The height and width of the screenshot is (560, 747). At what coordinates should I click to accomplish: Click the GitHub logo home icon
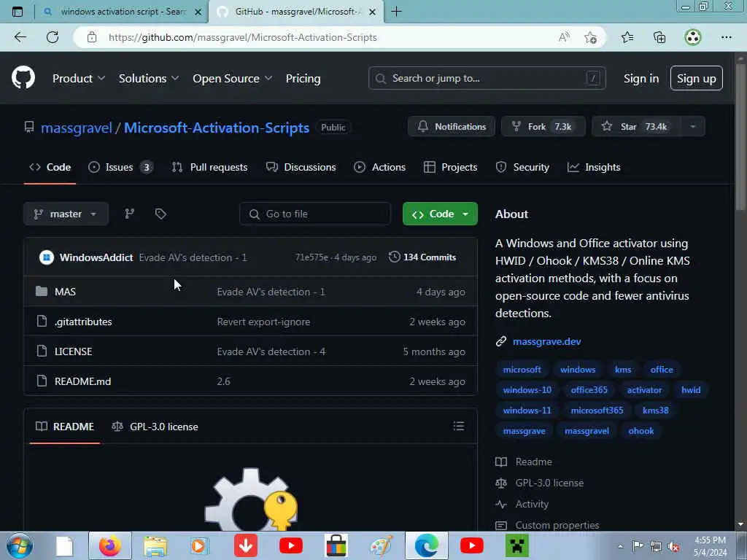tap(23, 77)
